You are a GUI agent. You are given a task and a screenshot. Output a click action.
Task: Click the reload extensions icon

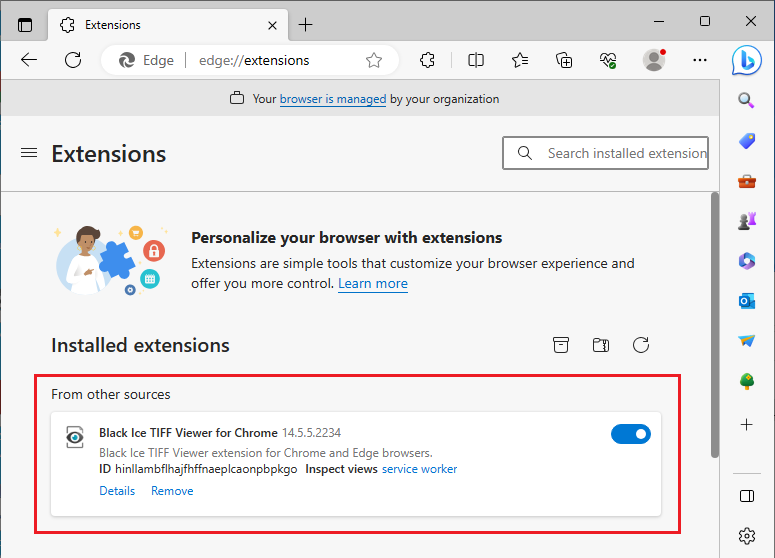641,345
